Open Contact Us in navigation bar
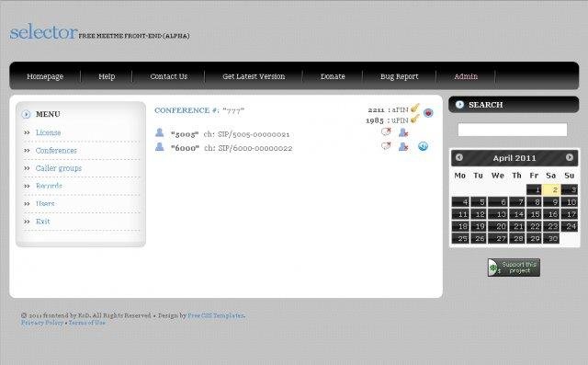The height and width of the screenshot is (365, 588). pyautogui.click(x=169, y=76)
